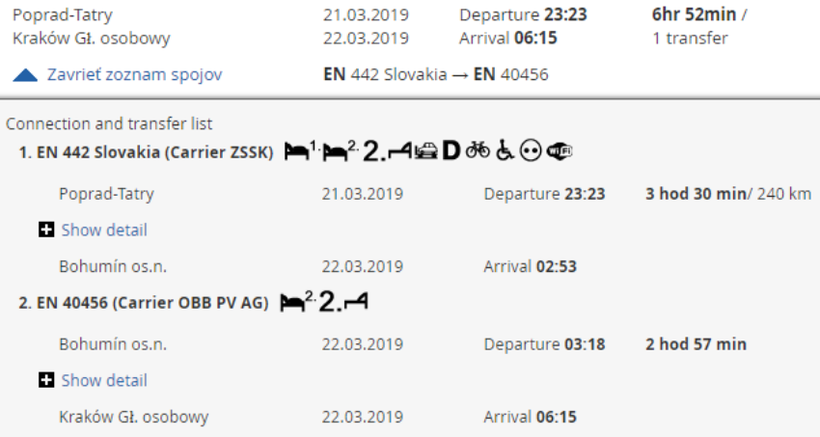The height and width of the screenshot is (437, 820).
Task: Click second-class sleeper icon for EN 40456
Action: click(x=298, y=302)
